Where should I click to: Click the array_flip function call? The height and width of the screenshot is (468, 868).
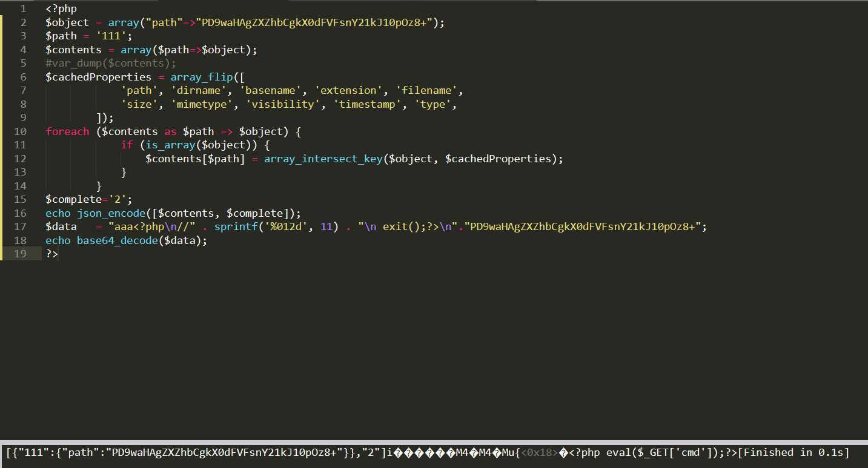[x=202, y=77]
